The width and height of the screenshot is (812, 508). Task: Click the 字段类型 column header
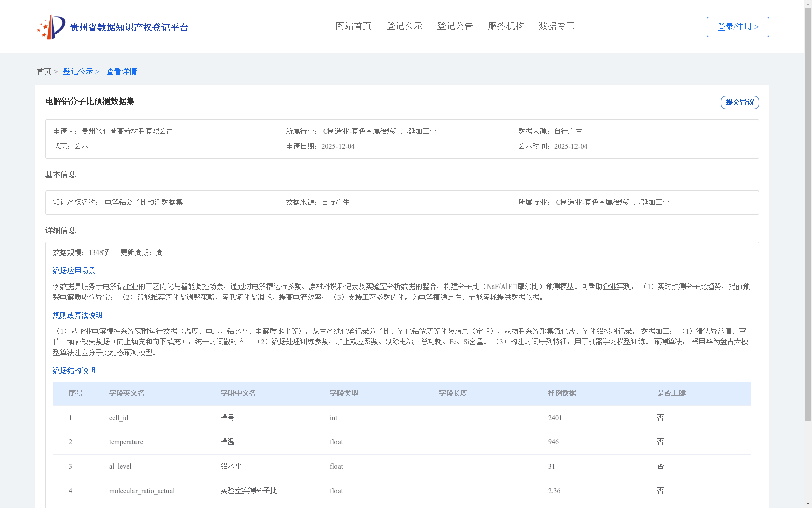point(344,393)
